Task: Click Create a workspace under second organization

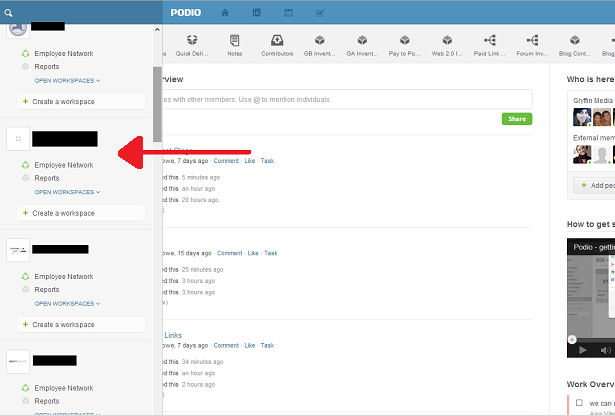Action: (63, 213)
